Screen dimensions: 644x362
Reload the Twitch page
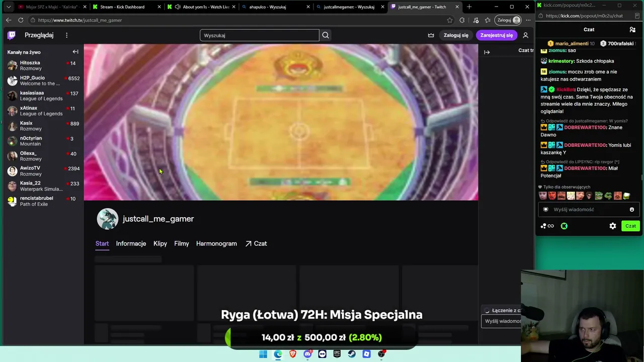click(x=21, y=20)
